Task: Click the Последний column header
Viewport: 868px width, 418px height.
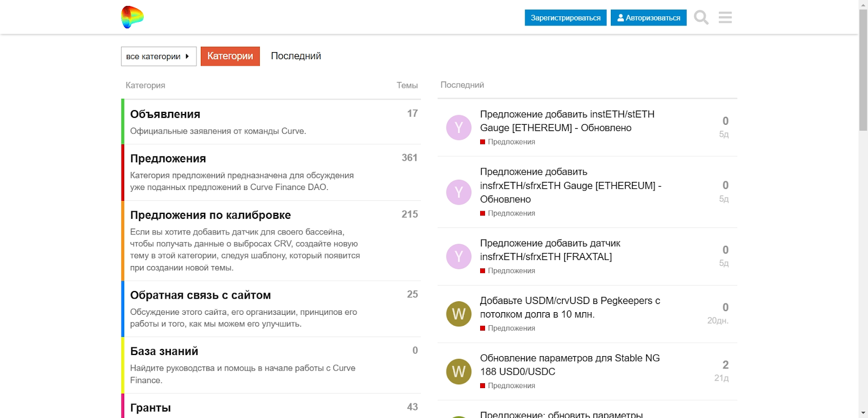Action: pyautogui.click(x=462, y=85)
